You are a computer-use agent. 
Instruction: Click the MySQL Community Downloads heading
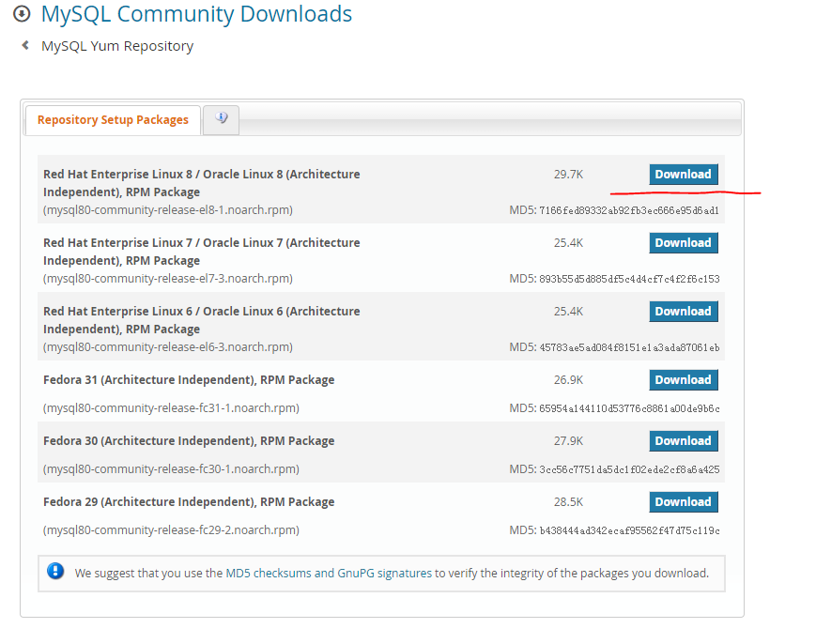(x=196, y=14)
